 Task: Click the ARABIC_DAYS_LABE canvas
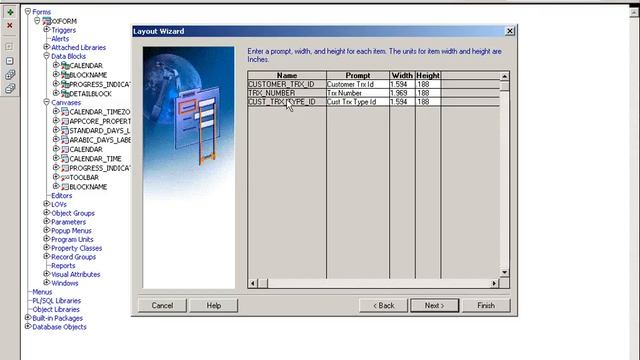click(100, 140)
